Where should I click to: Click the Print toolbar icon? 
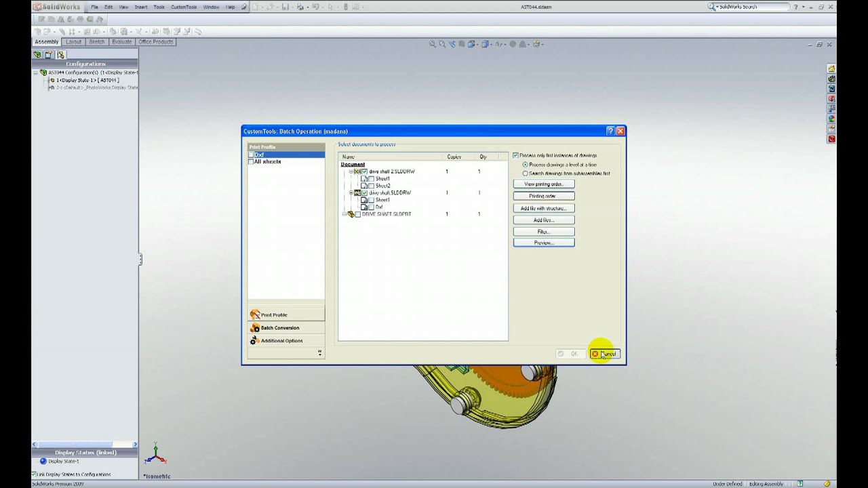(x=300, y=7)
